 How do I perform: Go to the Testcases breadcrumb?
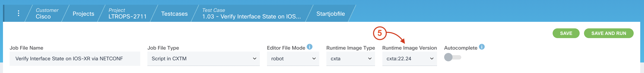174,14
